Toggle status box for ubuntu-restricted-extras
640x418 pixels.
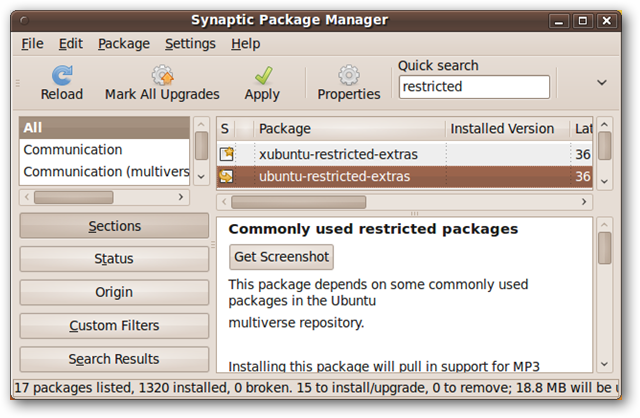(x=227, y=177)
